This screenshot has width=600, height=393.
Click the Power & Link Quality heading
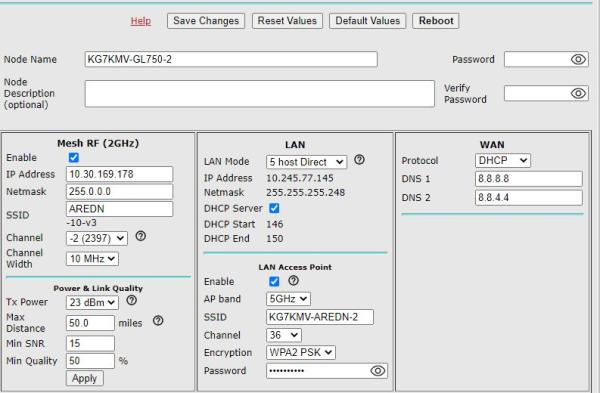point(98,288)
